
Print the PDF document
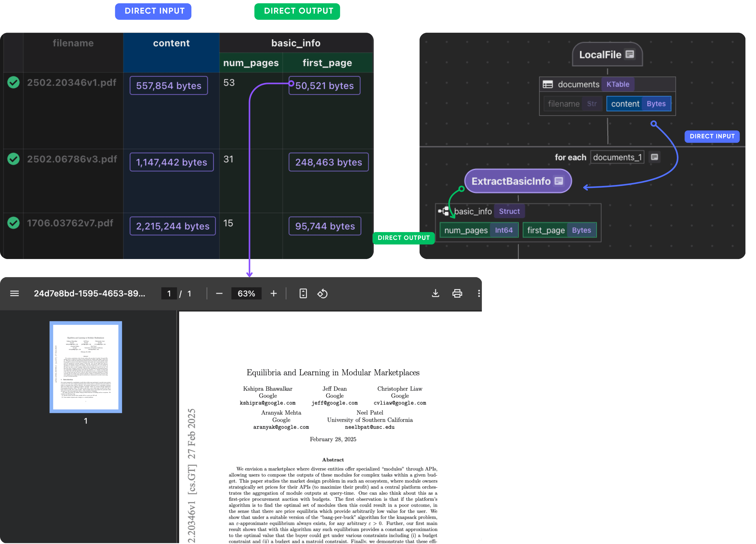[457, 293]
